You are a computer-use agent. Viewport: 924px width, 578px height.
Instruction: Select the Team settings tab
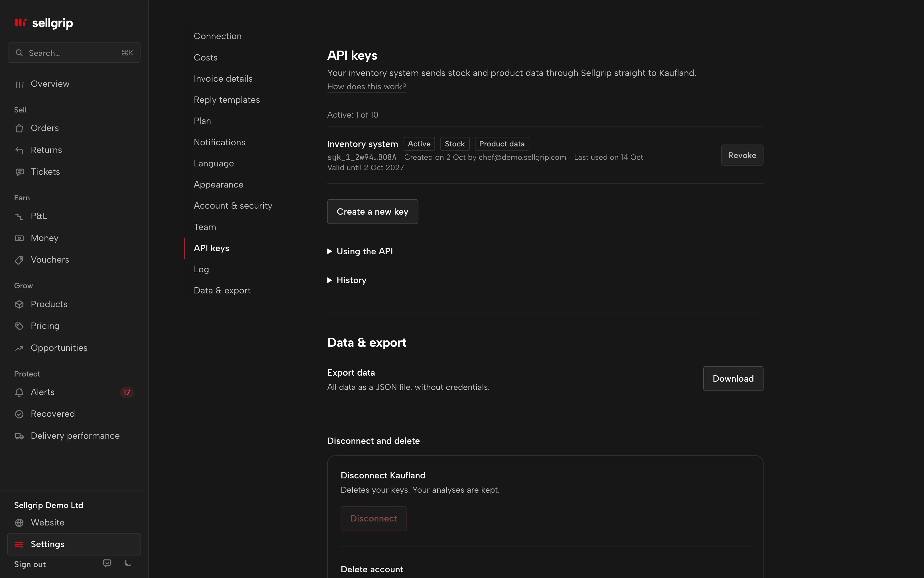(205, 227)
